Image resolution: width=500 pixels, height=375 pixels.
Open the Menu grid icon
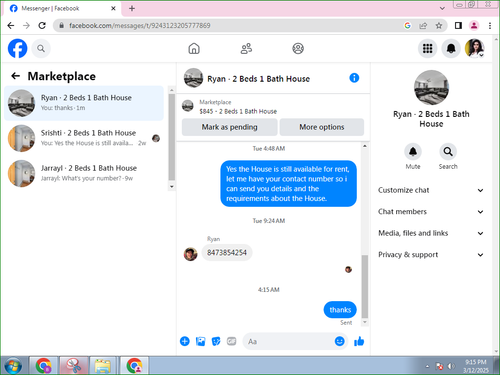point(427,49)
